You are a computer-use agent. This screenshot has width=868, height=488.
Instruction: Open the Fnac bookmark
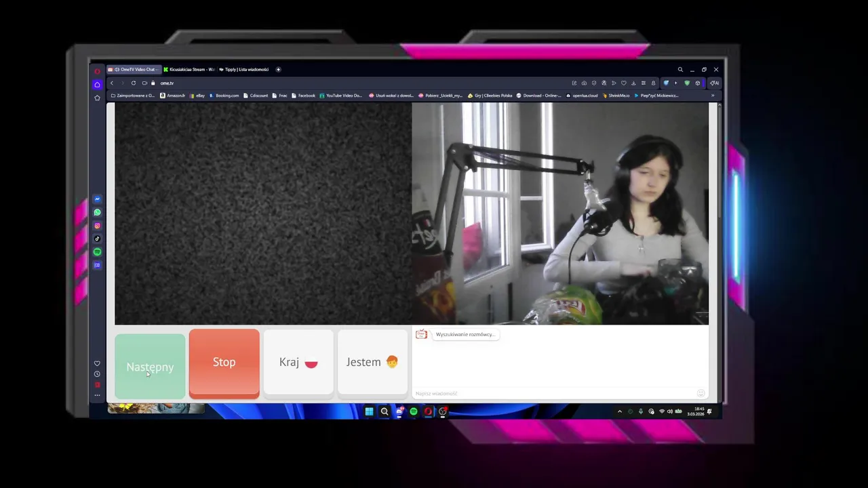click(280, 96)
